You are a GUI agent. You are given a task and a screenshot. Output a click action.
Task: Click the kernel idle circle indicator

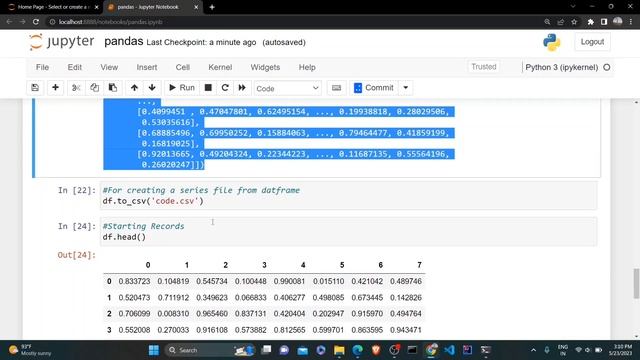coord(607,67)
